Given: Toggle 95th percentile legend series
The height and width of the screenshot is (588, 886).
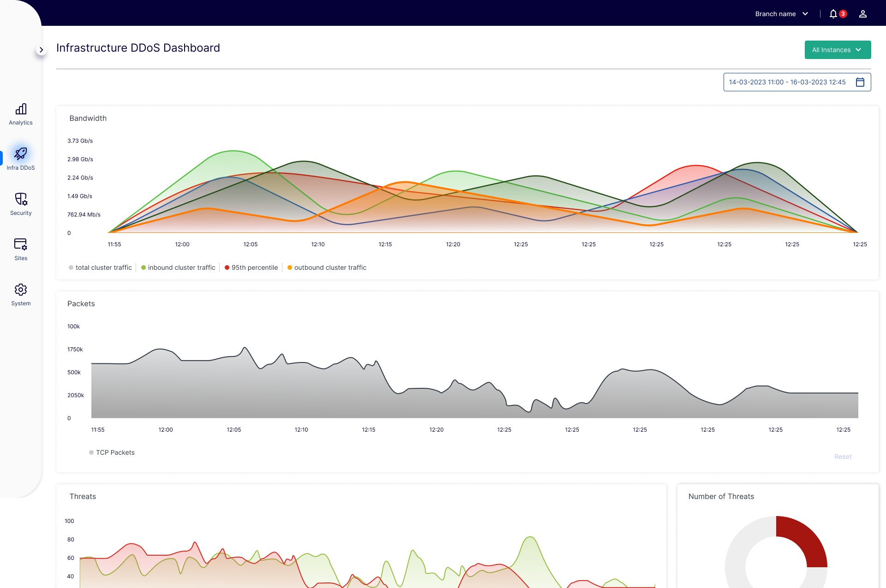Looking at the screenshot, I should point(251,267).
